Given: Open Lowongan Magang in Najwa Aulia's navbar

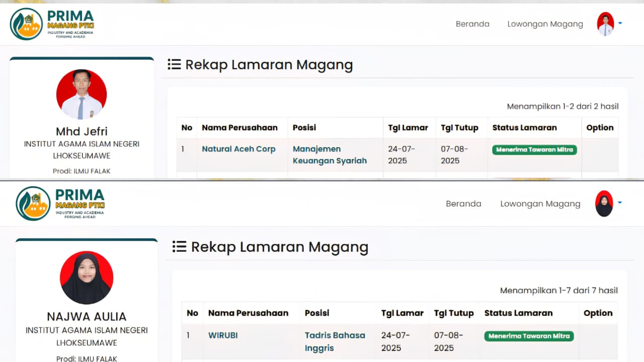Looking at the screenshot, I should [x=540, y=203].
